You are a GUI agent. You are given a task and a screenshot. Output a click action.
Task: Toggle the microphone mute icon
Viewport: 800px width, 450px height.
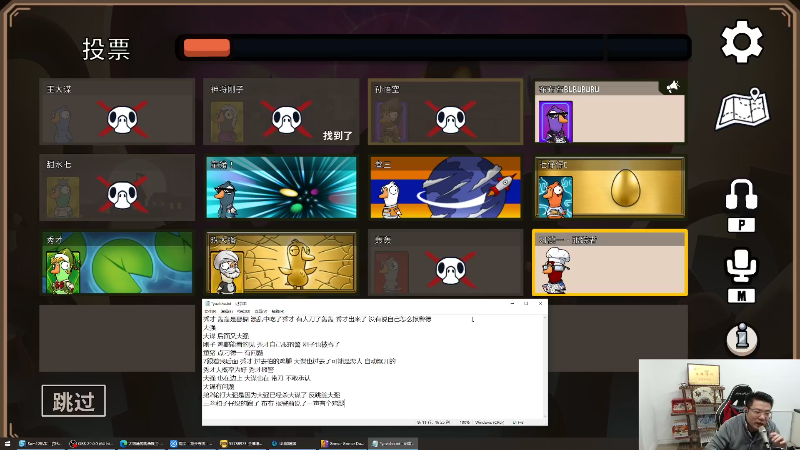pyautogui.click(x=741, y=265)
